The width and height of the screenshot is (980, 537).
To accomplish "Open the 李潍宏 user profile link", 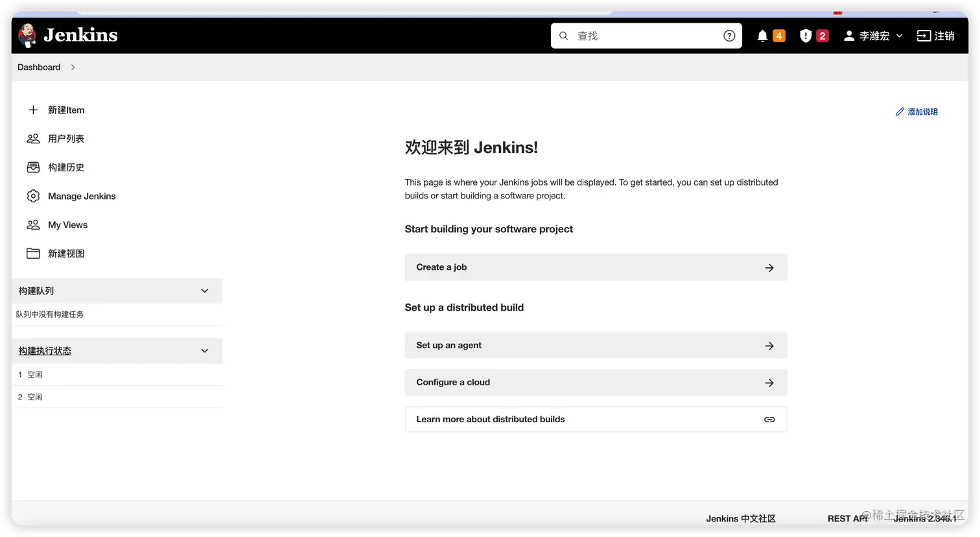I will (874, 36).
